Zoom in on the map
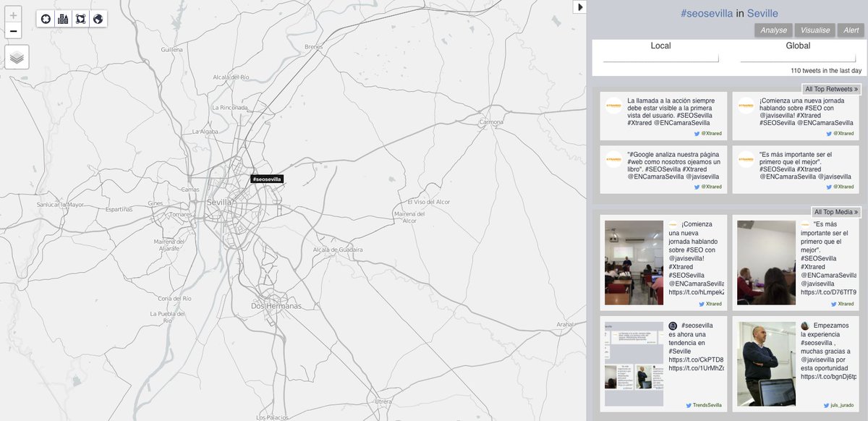Image resolution: width=868 pixels, height=421 pixels. (x=13, y=15)
